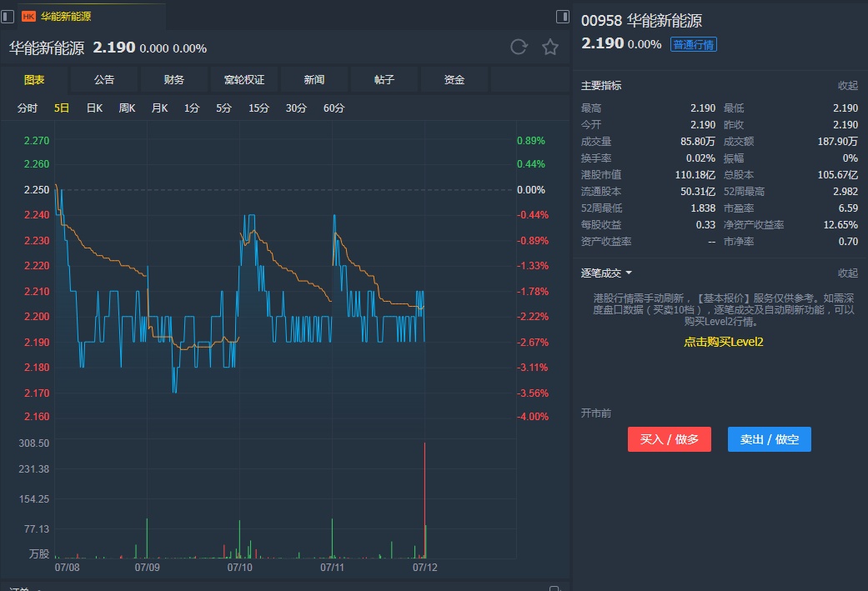Select the 分时 chart period

pyautogui.click(x=28, y=108)
